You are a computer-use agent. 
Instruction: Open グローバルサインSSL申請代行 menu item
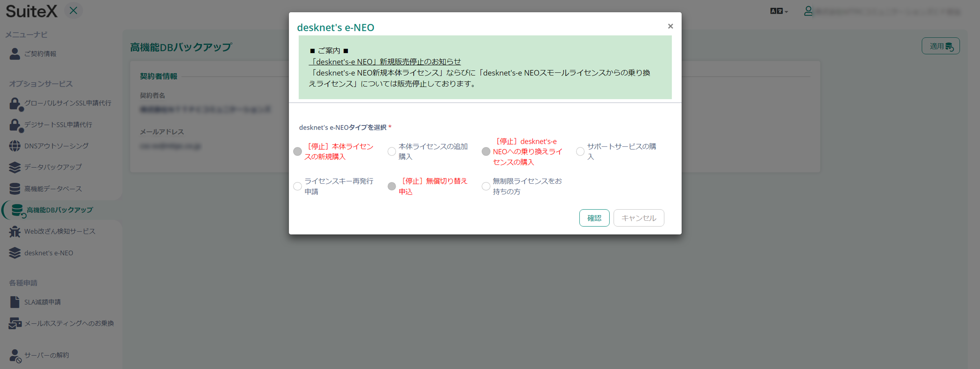pos(68,103)
